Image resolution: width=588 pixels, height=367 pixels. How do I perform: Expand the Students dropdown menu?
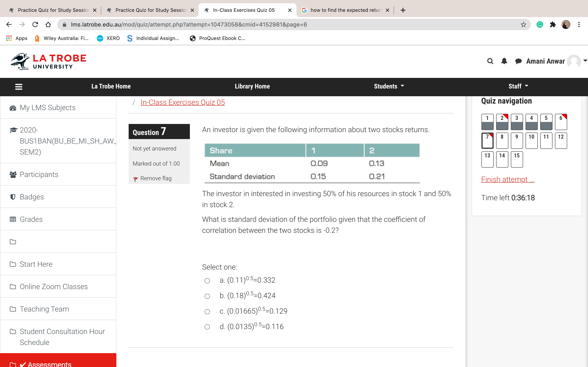pos(389,86)
